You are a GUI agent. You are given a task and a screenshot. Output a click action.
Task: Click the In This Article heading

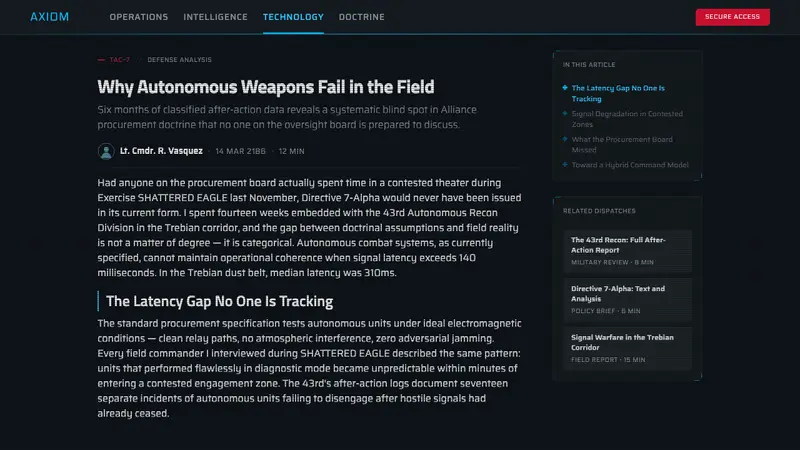coord(589,65)
